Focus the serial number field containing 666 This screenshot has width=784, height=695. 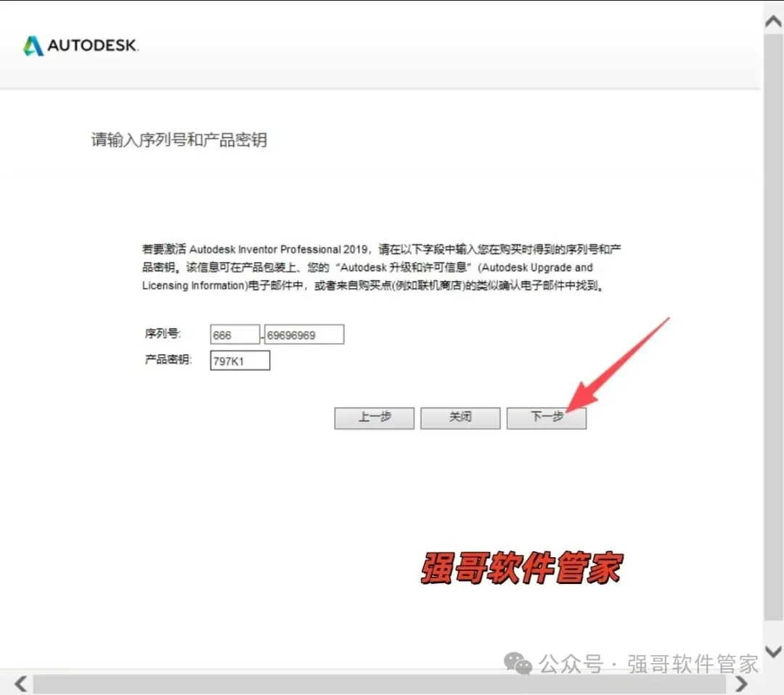[235, 334]
